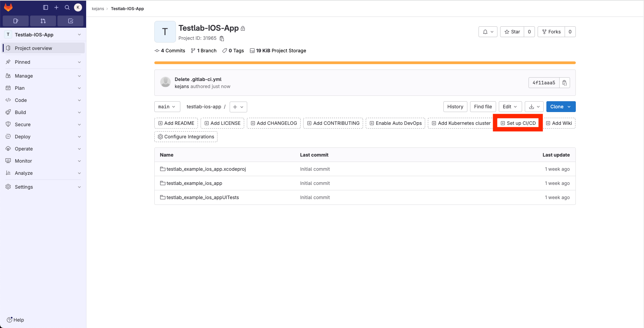644x328 pixels.
Task: Open the Delete .gitlab-ci.yml commit
Action: coord(198,79)
